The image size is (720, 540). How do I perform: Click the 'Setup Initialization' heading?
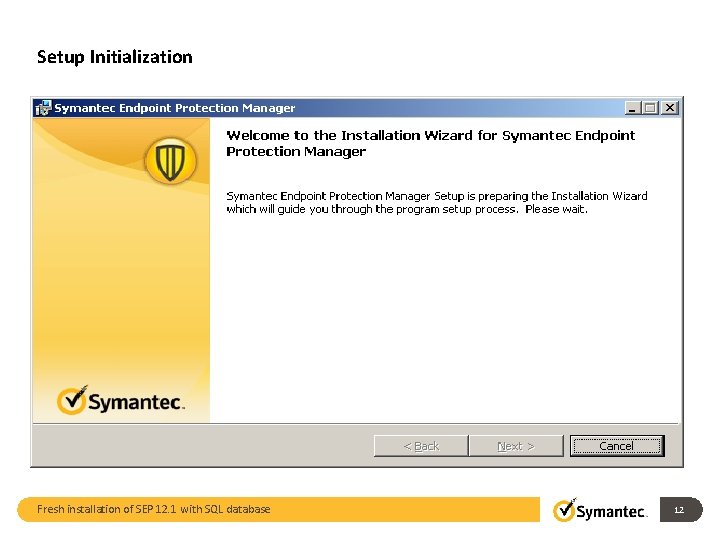click(x=115, y=57)
